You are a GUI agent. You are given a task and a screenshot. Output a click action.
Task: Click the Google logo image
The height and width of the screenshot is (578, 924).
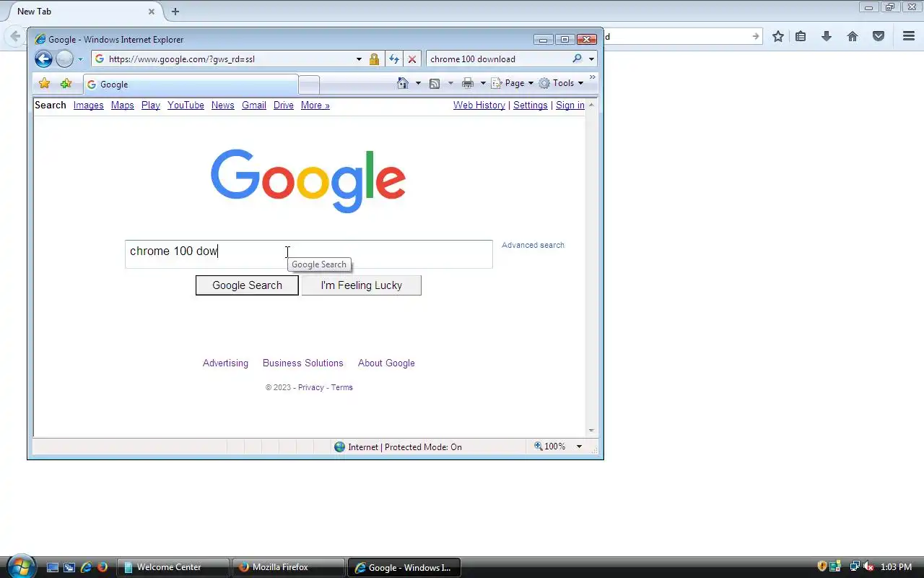[308, 181]
